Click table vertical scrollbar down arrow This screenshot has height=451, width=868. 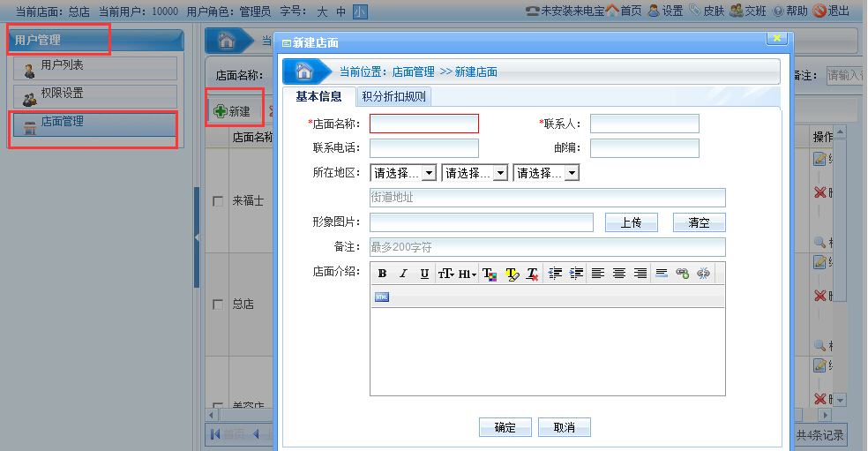click(841, 400)
